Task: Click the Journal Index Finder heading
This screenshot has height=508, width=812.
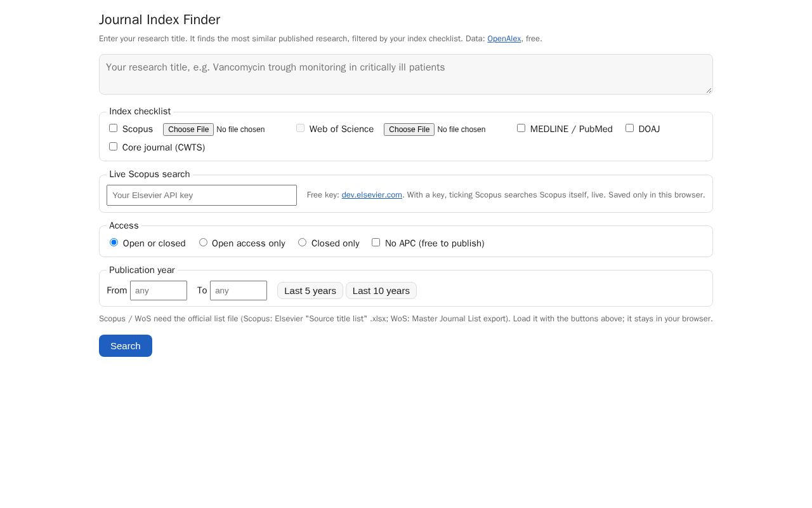Action: click(x=160, y=20)
